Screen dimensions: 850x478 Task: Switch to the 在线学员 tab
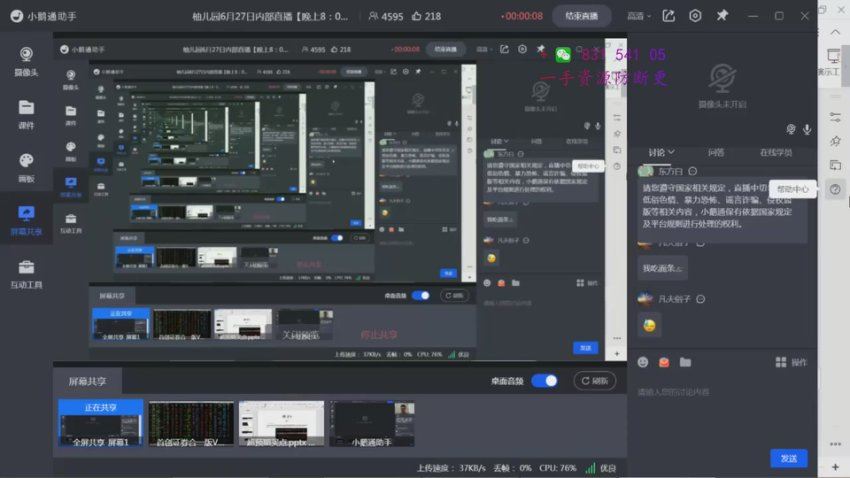point(776,153)
